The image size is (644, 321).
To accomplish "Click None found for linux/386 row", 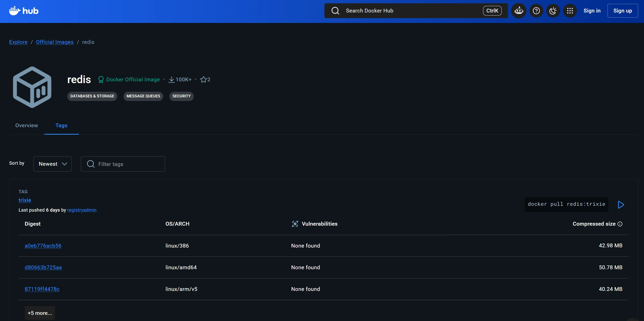I will [306, 246].
